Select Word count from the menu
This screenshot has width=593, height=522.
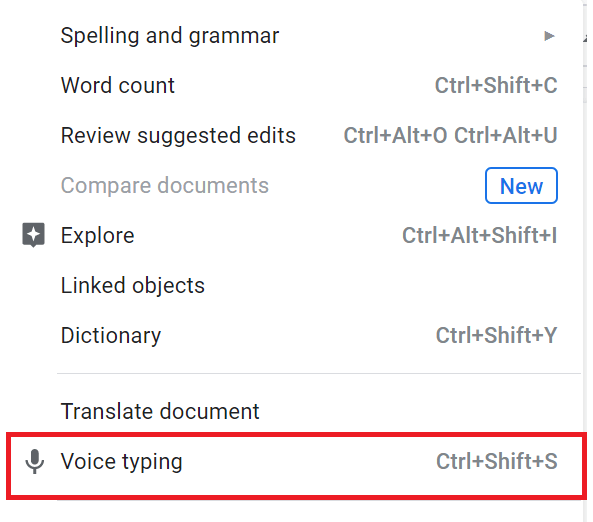click(118, 85)
